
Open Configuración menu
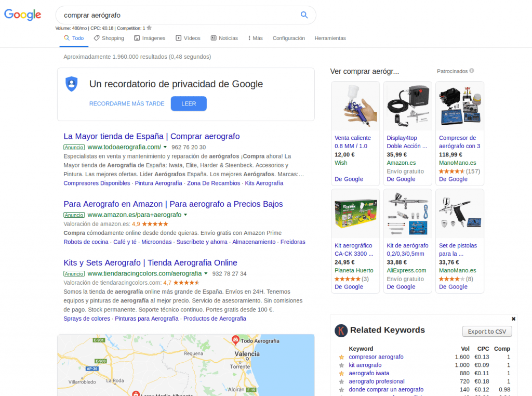coord(289,38)
